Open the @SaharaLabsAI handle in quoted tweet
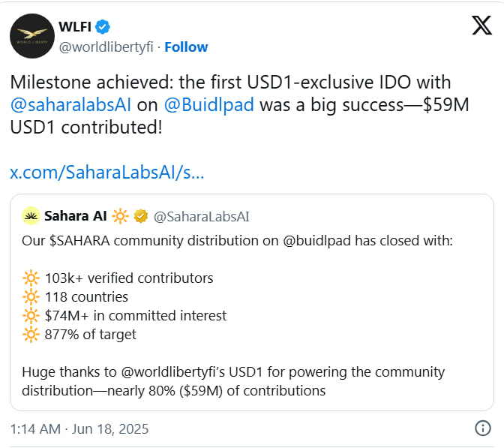Viewport: 504px width, 448px height. click(x=201, y=217)
